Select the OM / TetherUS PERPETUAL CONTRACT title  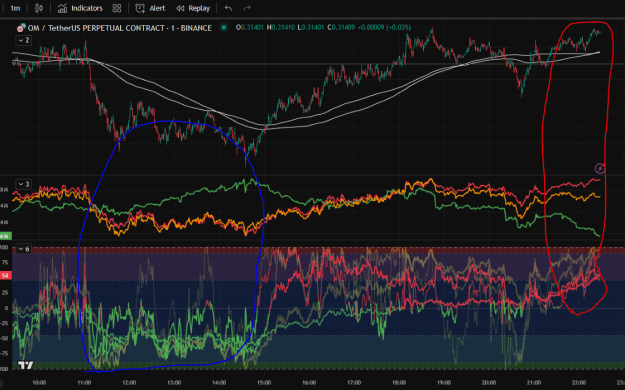click(120, 28)
